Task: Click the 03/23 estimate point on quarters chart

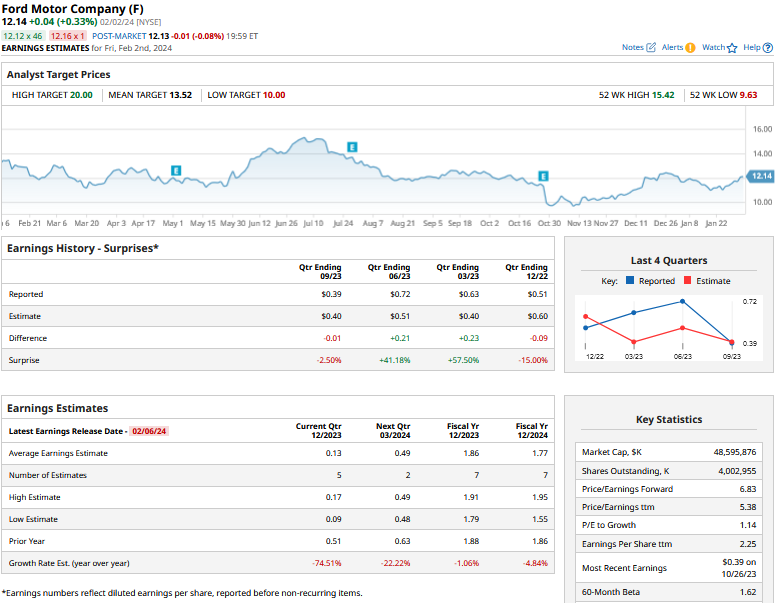Action: click(x=634, y=341)
